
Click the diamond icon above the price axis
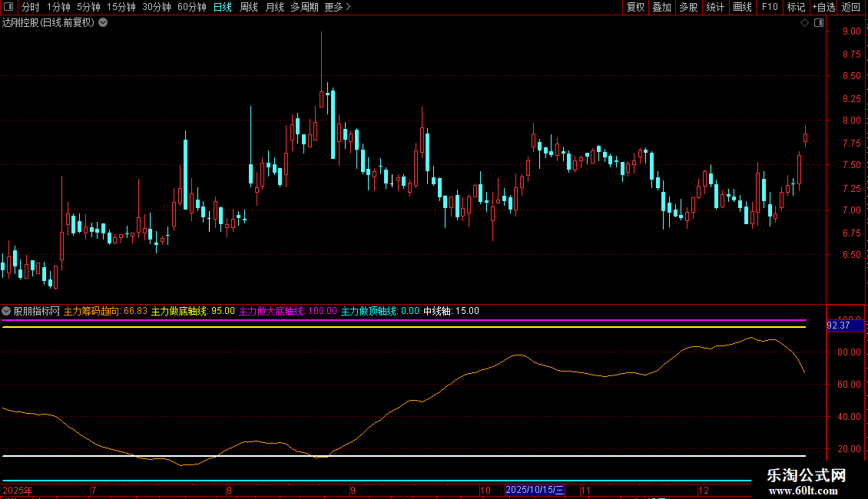(804, 23)
